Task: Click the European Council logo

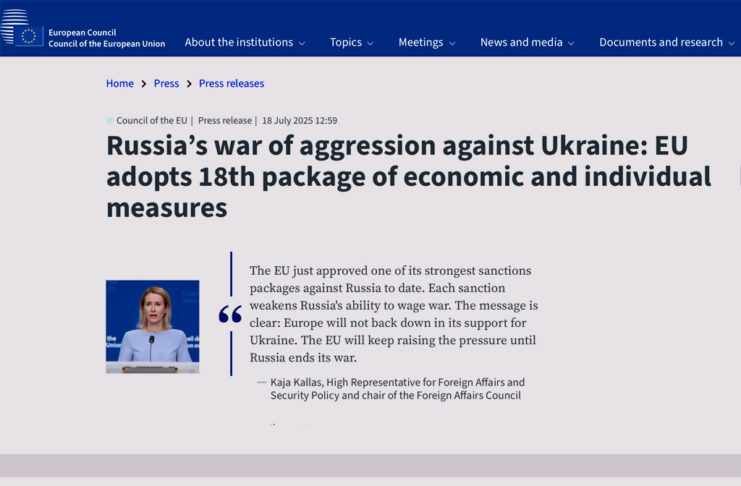Action: pyautogui.click(x=21, y=28)
